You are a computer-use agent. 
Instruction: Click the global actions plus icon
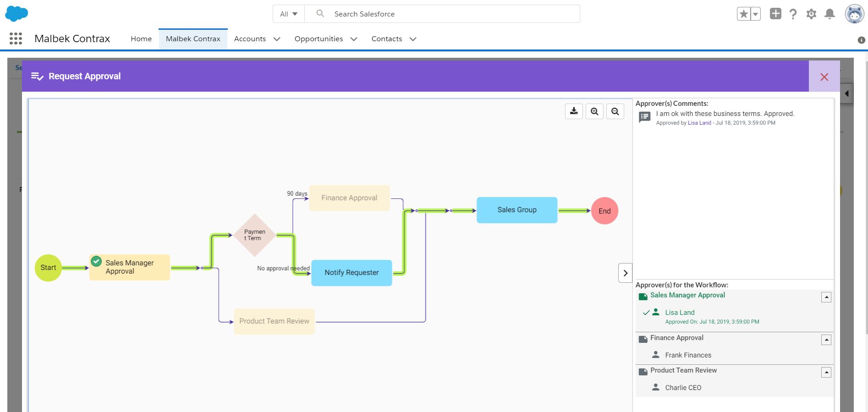click(x=775, y=14)
